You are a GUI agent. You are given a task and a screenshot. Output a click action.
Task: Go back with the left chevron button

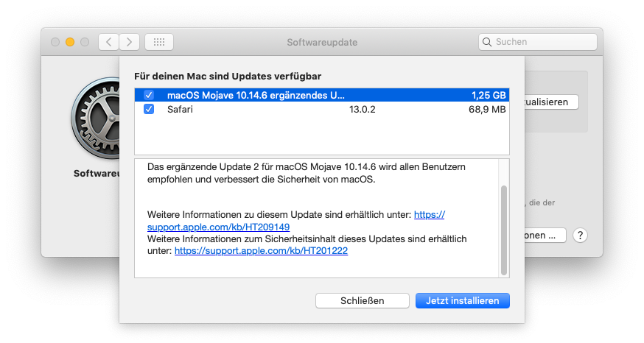pyautogui.click(x=108, y=42)
